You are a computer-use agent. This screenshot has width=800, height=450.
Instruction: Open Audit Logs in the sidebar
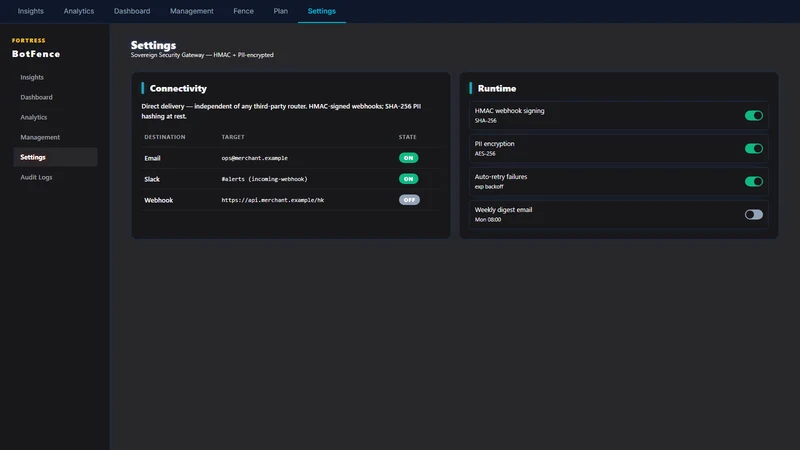click(x=36, y=177)
